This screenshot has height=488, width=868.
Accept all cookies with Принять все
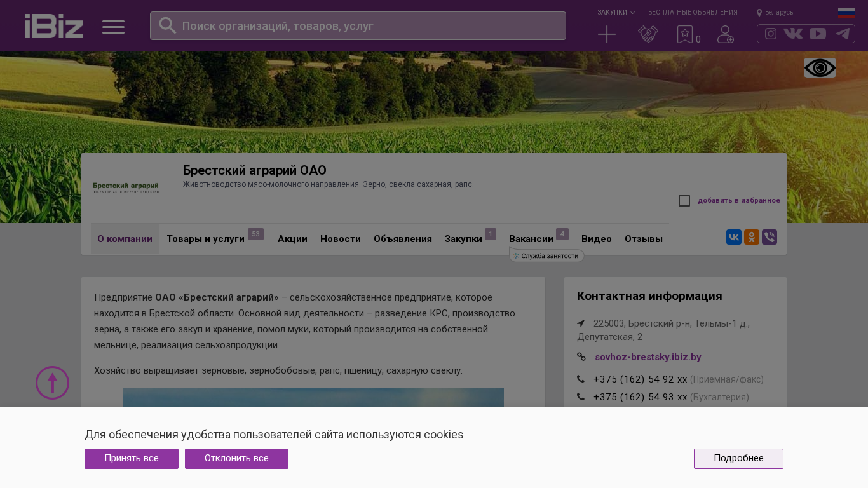click(132, 459)
